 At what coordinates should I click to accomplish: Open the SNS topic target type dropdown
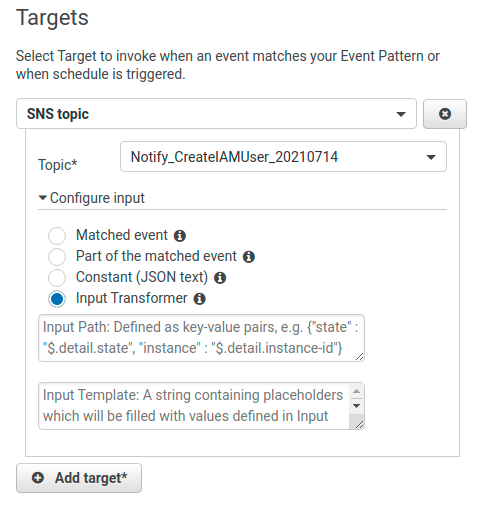pos(216,114)
